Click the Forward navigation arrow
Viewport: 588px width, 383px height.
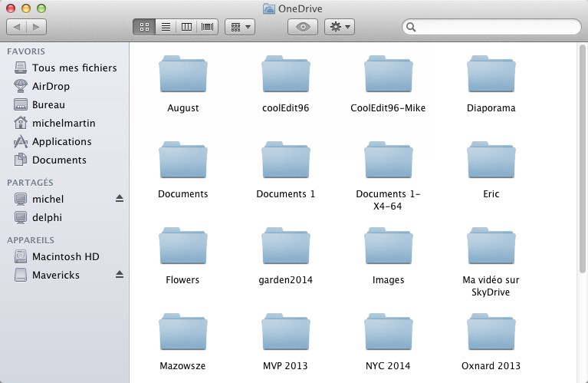click(36, 27)
